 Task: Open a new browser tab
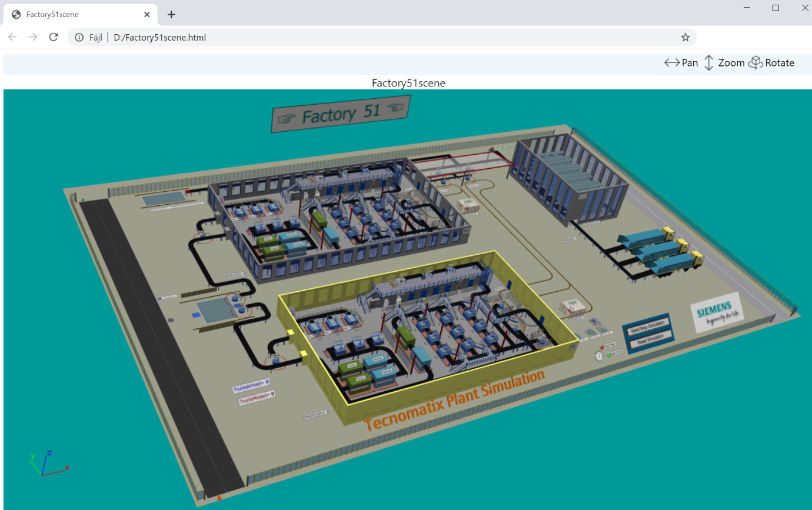click(171, 14)
